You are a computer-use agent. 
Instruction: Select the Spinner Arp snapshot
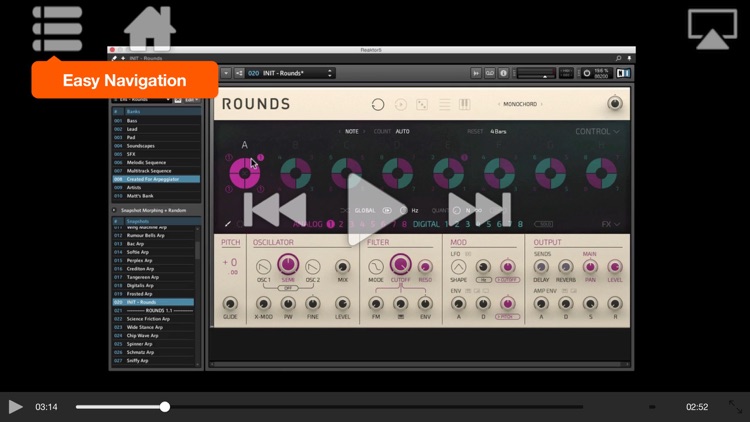click(x=153, y=344)
